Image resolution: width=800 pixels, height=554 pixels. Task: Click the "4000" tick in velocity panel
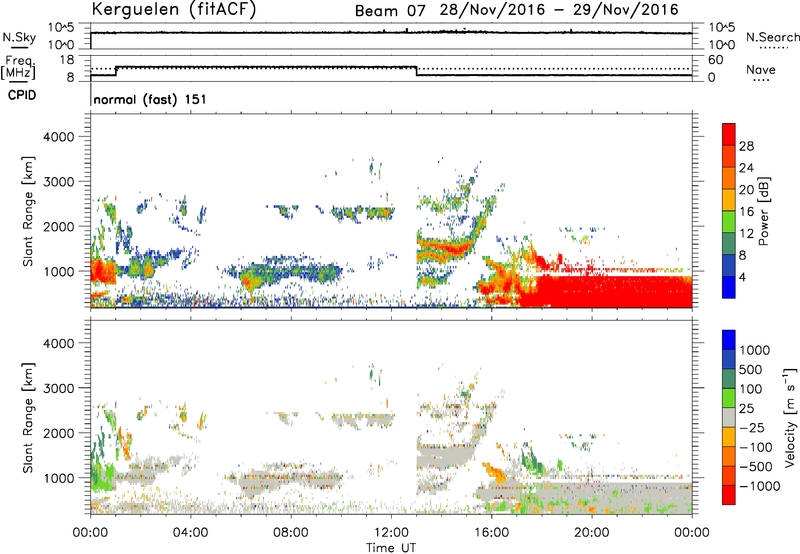coord(59,343)
